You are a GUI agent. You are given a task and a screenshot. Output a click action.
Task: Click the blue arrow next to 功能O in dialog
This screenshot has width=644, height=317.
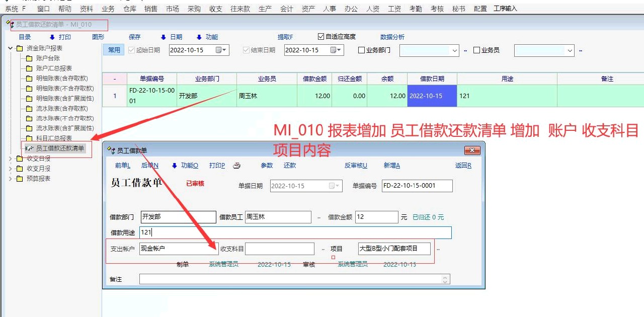pos(175,166)
